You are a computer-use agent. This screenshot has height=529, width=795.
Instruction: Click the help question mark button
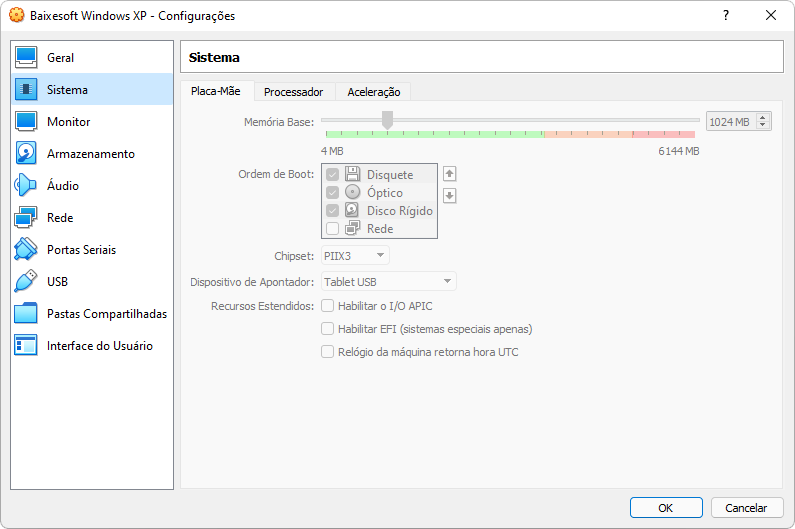[726, 15]
